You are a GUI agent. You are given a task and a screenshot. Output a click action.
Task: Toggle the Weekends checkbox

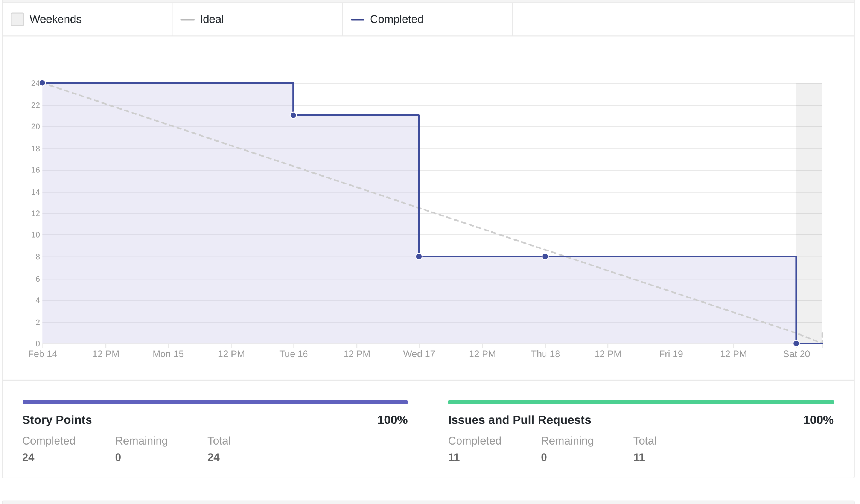coord(17,19)
